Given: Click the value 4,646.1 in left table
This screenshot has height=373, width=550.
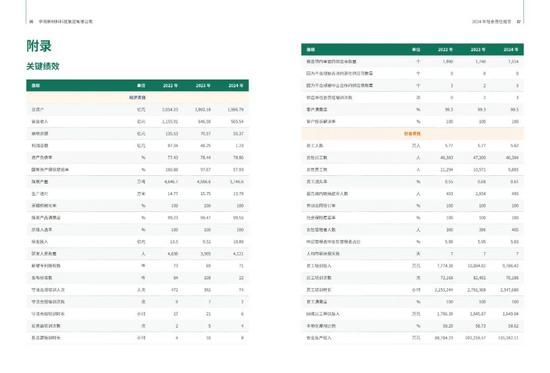Looking at the screenshot, I should [171, 182].
